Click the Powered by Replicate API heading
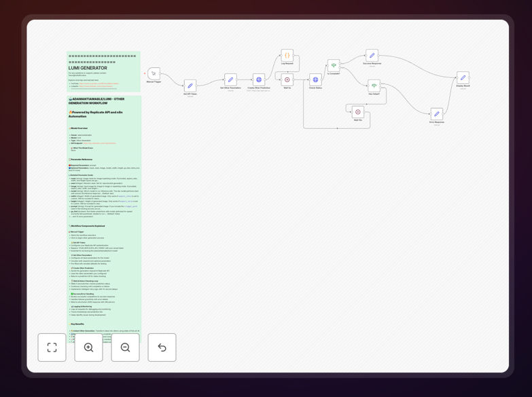This screenshot has height=397, width=532. coord(96,114)
